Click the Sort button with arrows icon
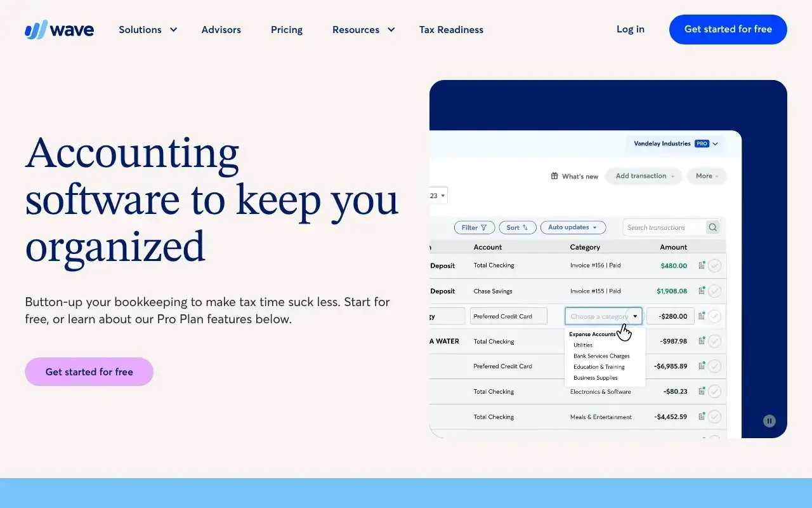 (x=517, y=227)
